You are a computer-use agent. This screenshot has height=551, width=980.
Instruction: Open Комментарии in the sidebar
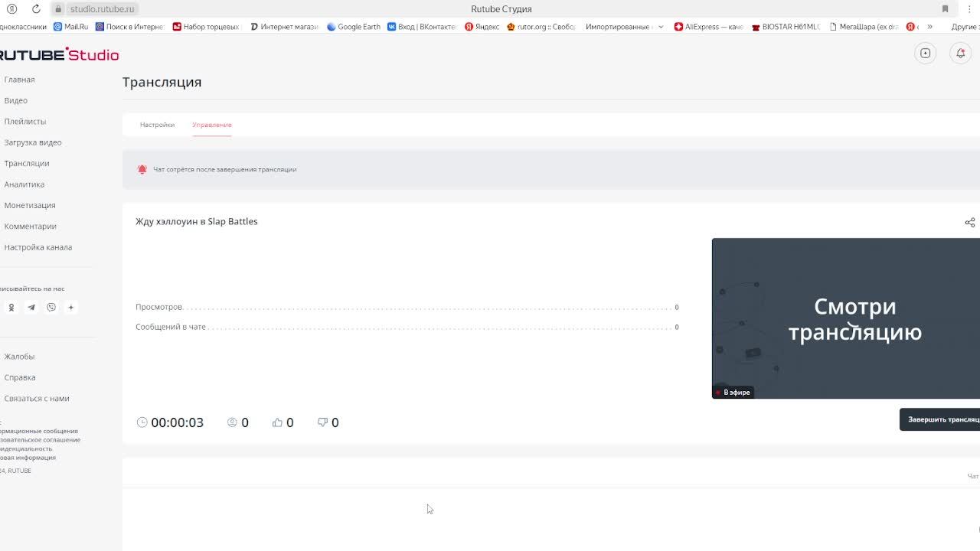[30, 227]
